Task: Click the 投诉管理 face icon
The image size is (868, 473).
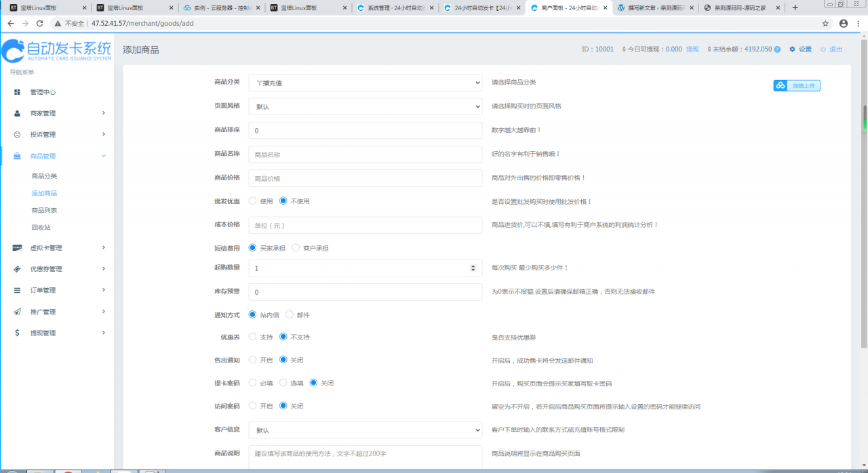Action: tap(18, 134)
